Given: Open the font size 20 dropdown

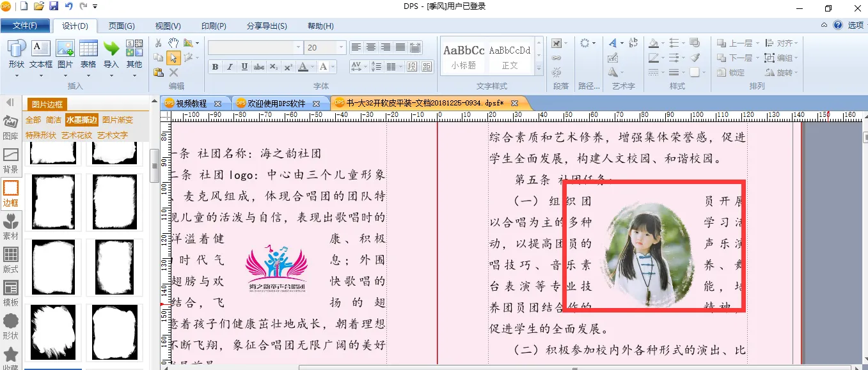Looking at the screenshot, I should [x=341, y=47].
